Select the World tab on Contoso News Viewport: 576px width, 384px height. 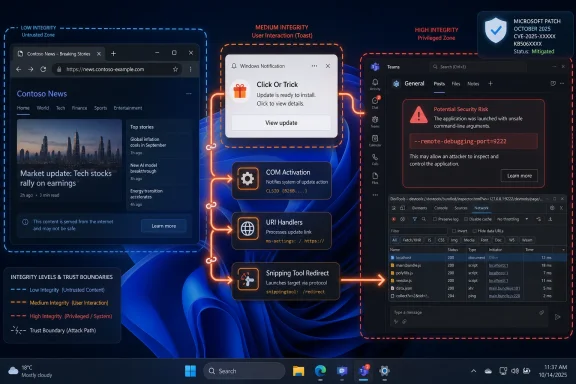coord(43,108)
